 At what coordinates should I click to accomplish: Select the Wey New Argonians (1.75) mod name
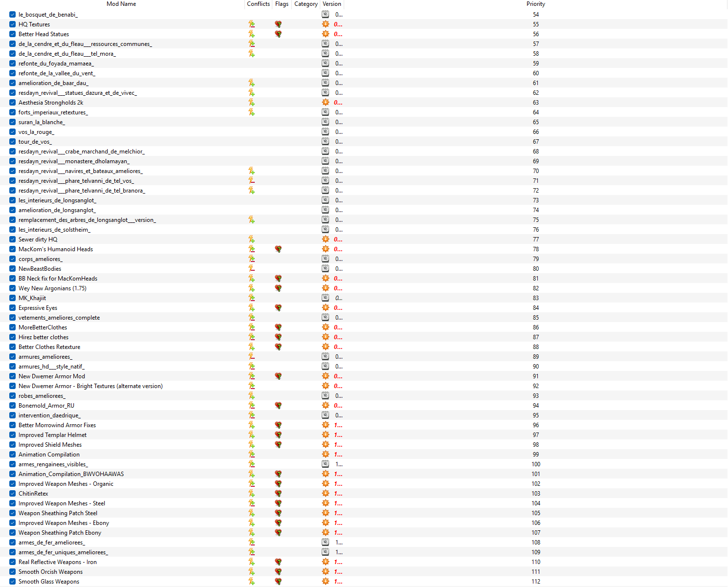(x=52, y=288)
